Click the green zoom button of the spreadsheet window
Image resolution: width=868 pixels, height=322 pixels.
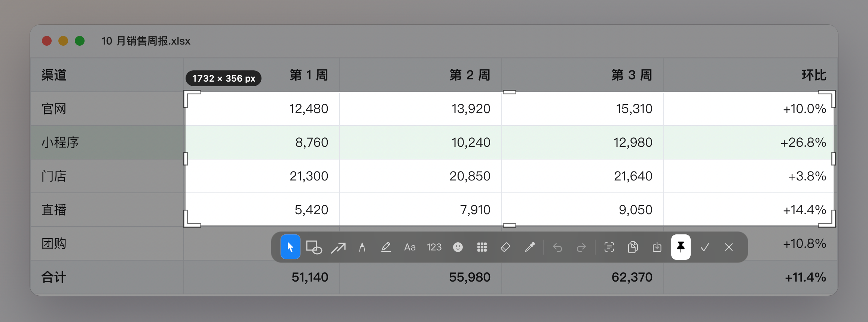coord(80,41)
